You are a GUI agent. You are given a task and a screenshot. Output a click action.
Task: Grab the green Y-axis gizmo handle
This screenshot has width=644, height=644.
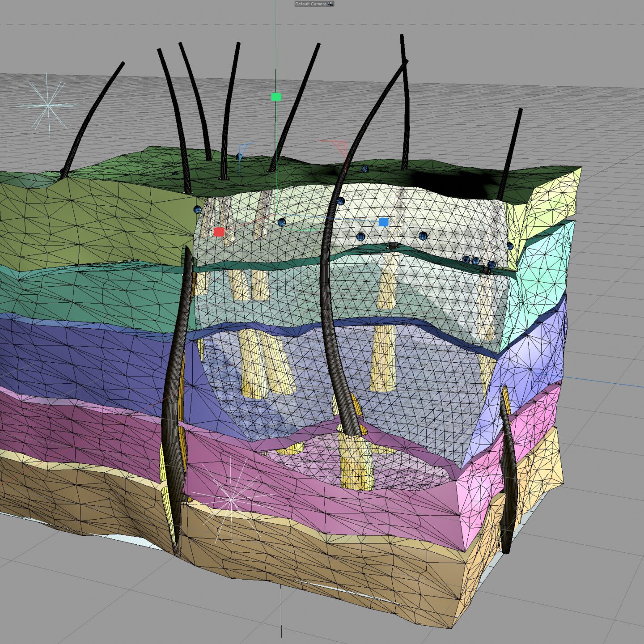pos(276,97)
